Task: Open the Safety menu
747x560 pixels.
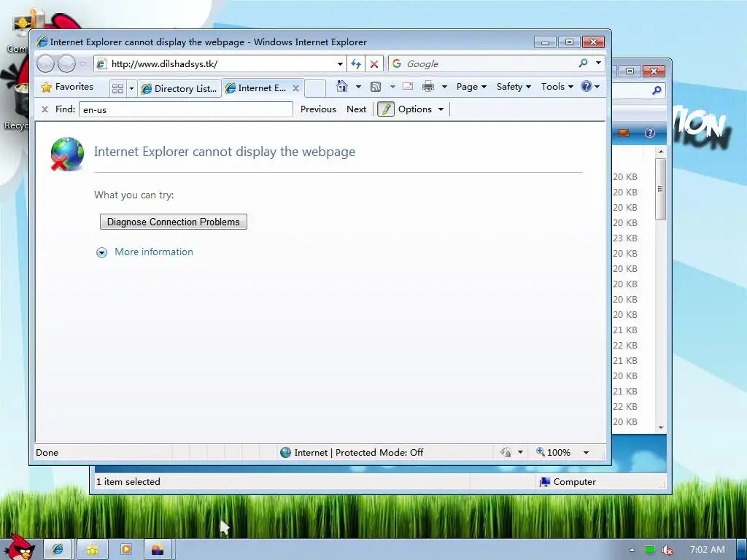Action: tap(514, 87)
